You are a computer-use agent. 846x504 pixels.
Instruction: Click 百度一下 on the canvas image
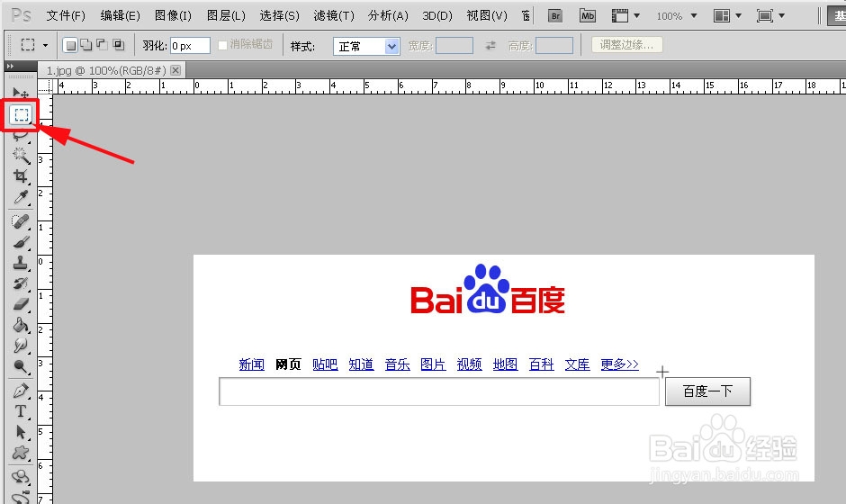tap(707, 391)
